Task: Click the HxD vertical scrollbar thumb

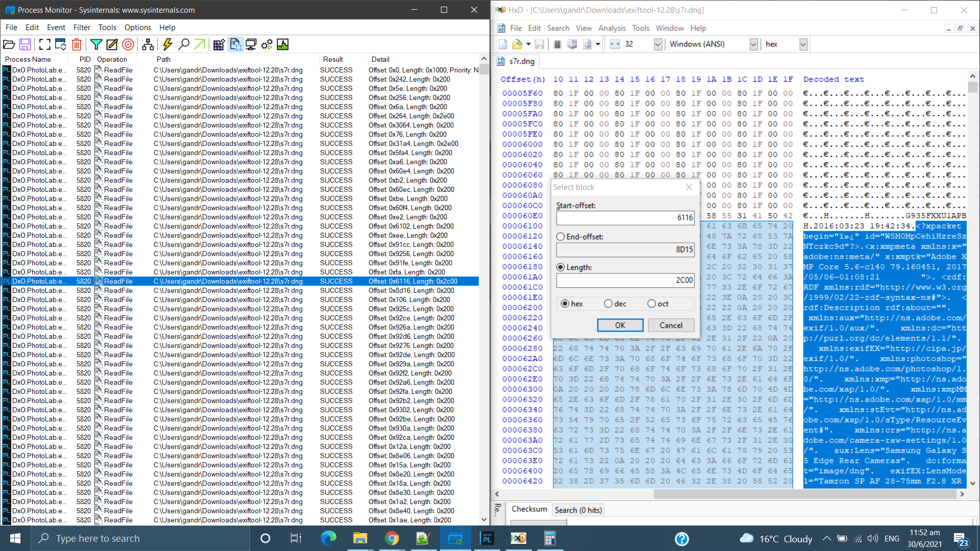Action: point(972,87)
